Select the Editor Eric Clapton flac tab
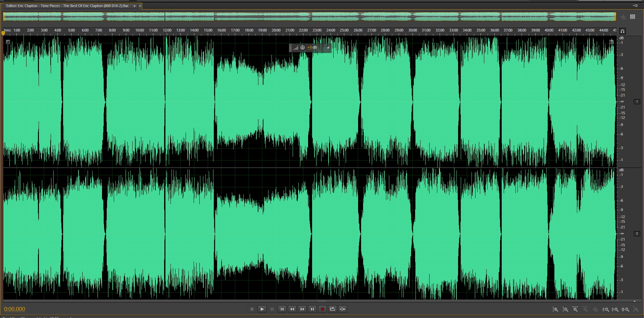This screenshot has height=318, width=644. [x=67, y=6]
